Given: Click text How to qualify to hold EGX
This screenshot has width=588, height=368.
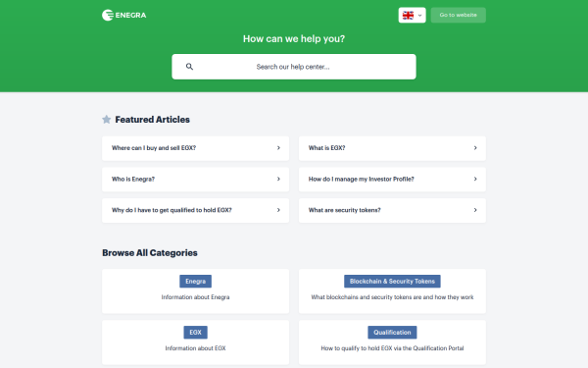Looking at the screenshot, I should (x=392, y=348).
